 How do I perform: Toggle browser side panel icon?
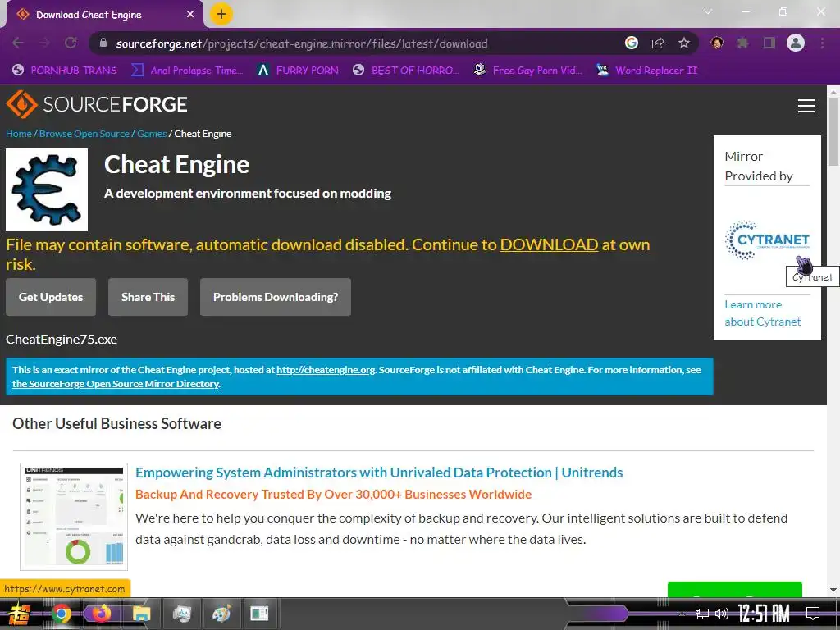769,43
